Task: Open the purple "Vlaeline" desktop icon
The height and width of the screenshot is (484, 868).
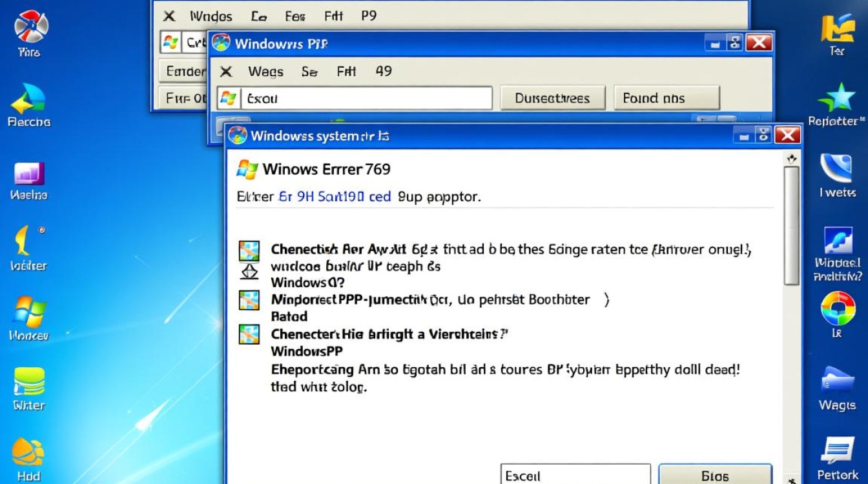Action: pyautogui.click(x=29, y=174)
